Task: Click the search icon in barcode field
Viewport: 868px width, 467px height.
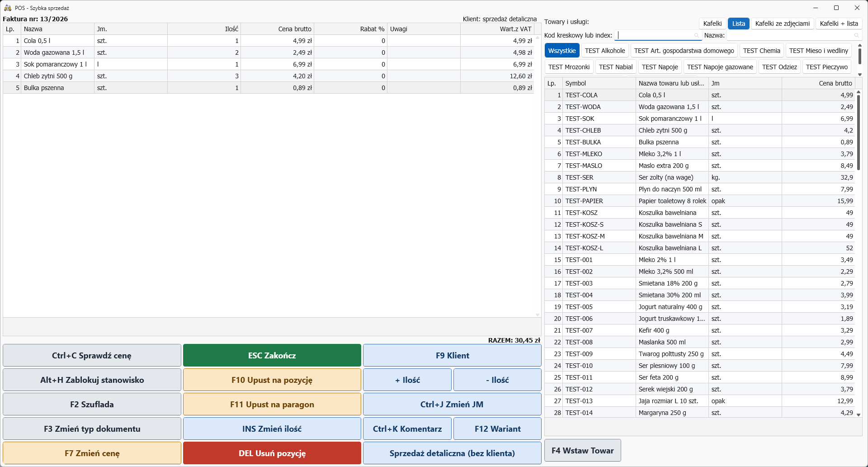Action: 696,35
